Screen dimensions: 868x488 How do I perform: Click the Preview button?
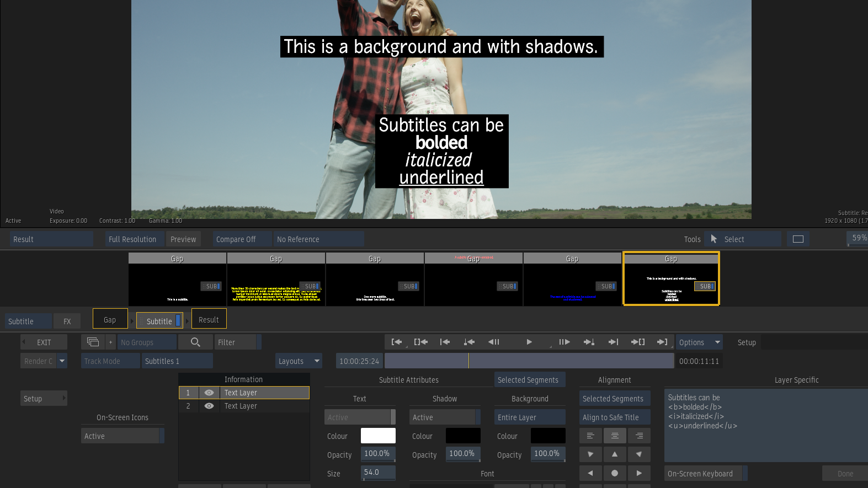pyautogui.click(x=183, y=239)
